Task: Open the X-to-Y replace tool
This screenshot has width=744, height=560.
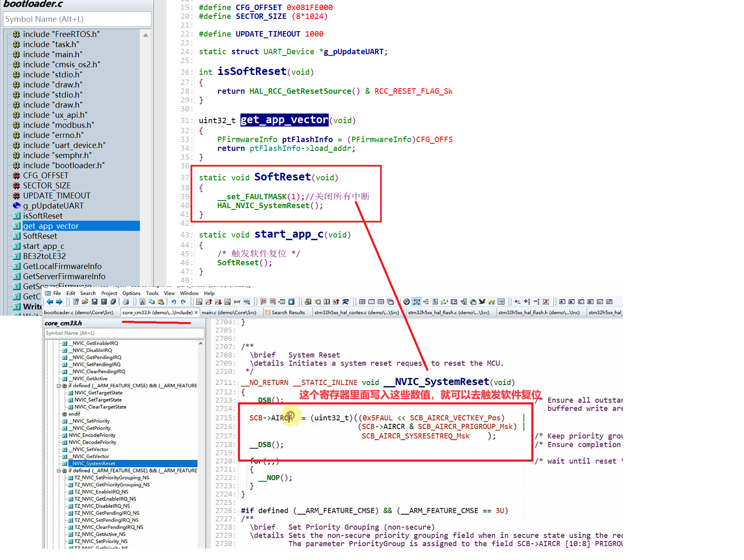Action: point(237,301)
